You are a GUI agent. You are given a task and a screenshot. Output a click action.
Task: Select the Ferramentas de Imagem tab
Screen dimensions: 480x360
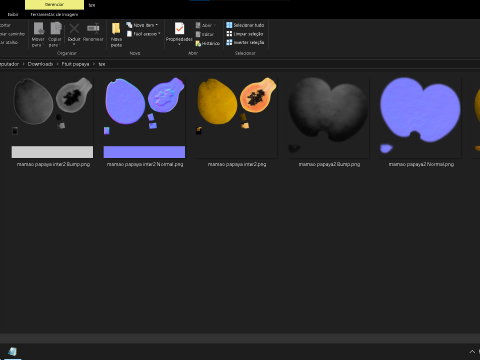pos(54,14)
